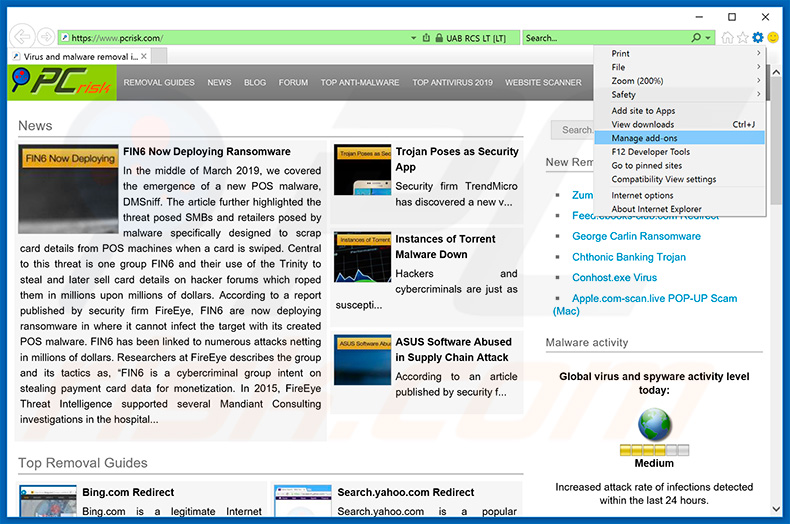Open George Carlin Ransomware link
Image resolution: width=790 pixels, height=524 pixels.
coord(636,236)
